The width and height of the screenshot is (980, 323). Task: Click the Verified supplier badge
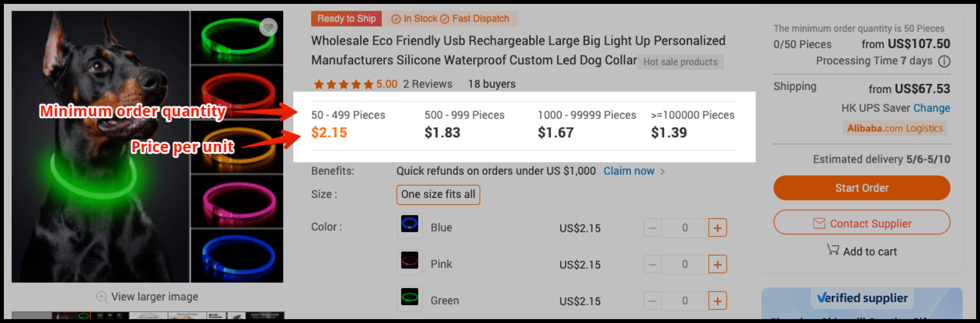pos(862,298)
